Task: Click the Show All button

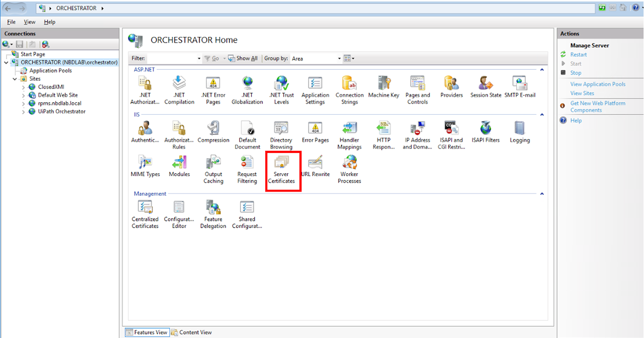Action: (x=243, y=58)
